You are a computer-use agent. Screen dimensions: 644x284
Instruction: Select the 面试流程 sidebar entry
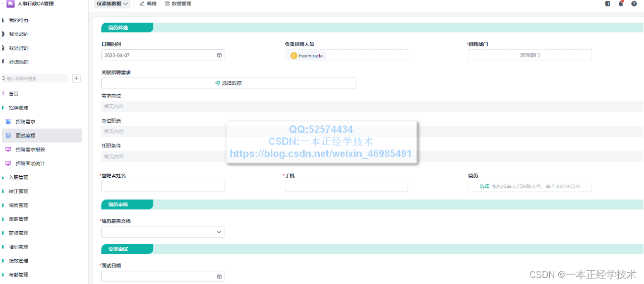tap(41, 135)
